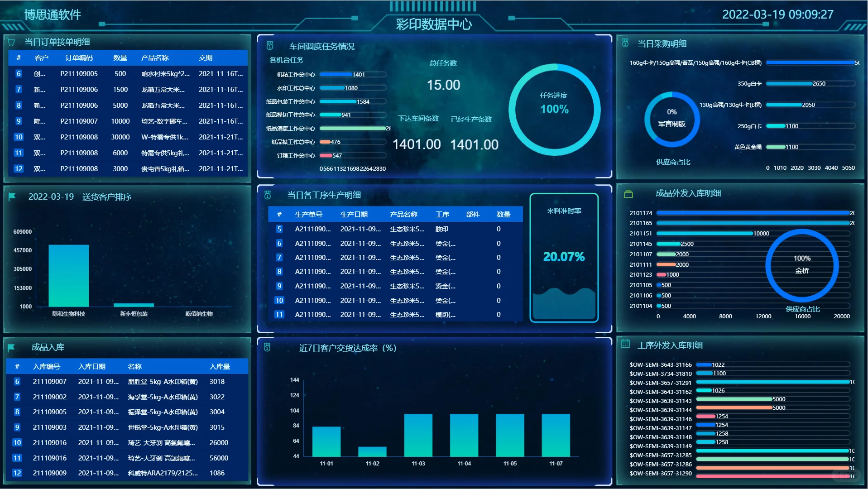Click the 入库量 column header
This screenshot has width=868, height=489.
(220, 367)
